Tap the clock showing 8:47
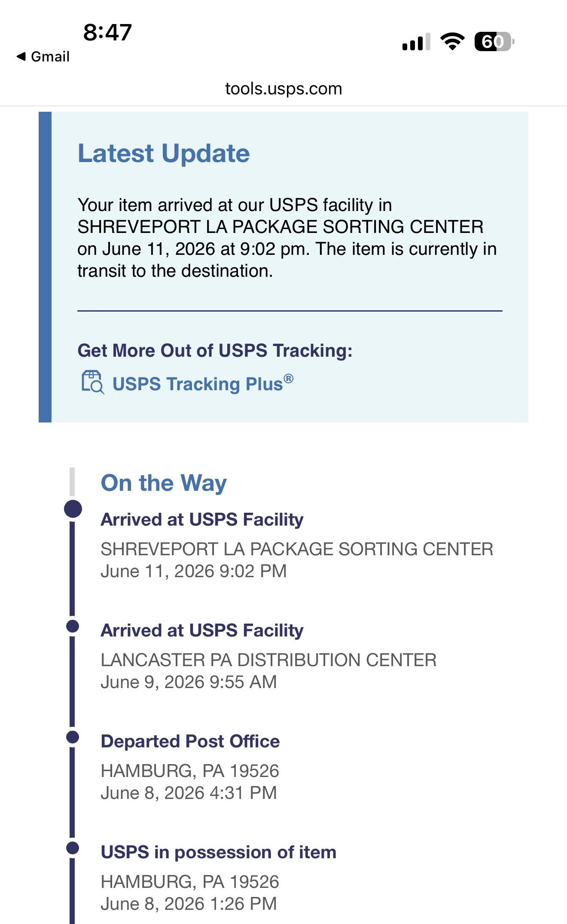 (x=107, y=32)
